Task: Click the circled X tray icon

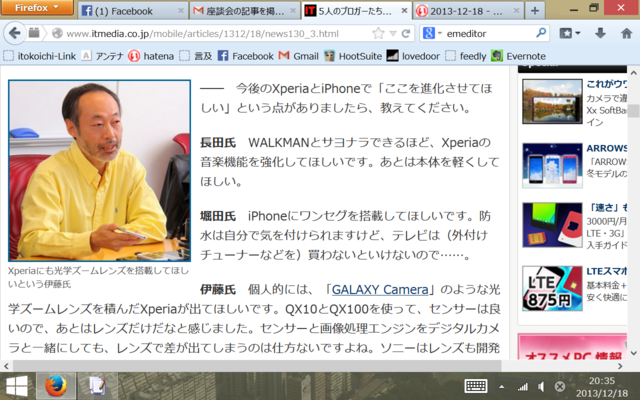Action: [560, 387]
